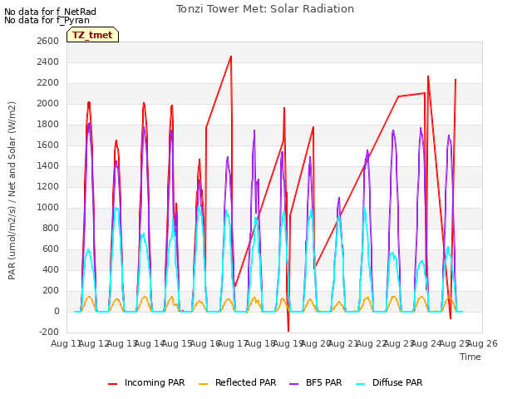Click the 2400 y-axis tick label
532x399 pixels.
[x=48, y=62]
